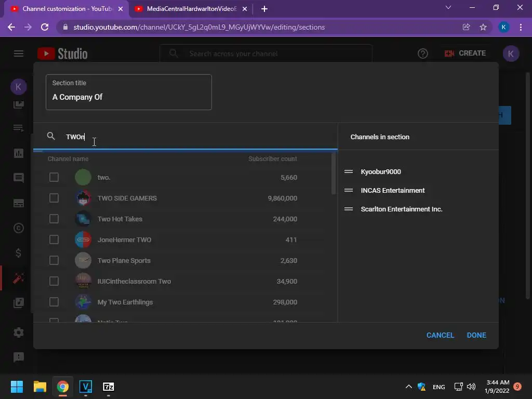Screen dimensions: 532x399
Task: Open Content in the Studio sidebar
Action: point(18,104)
